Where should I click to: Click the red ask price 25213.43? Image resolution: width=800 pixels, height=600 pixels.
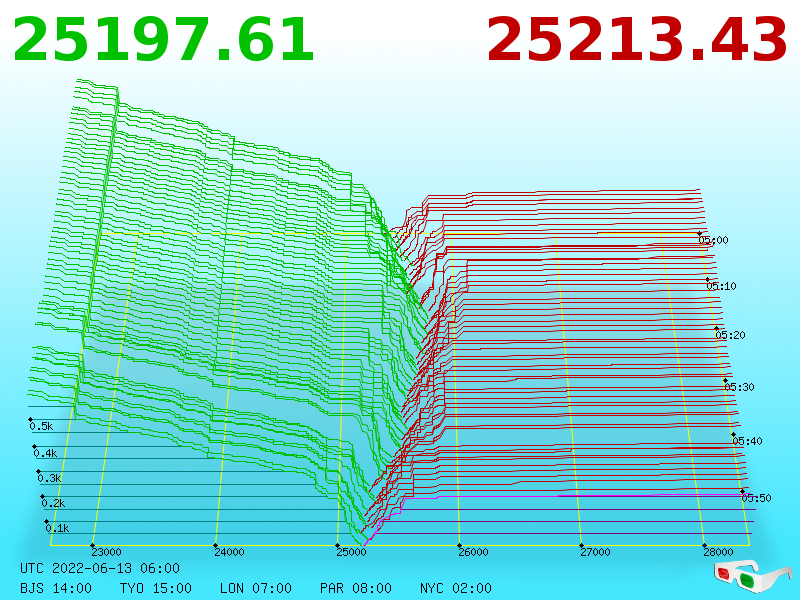[637, 40]
